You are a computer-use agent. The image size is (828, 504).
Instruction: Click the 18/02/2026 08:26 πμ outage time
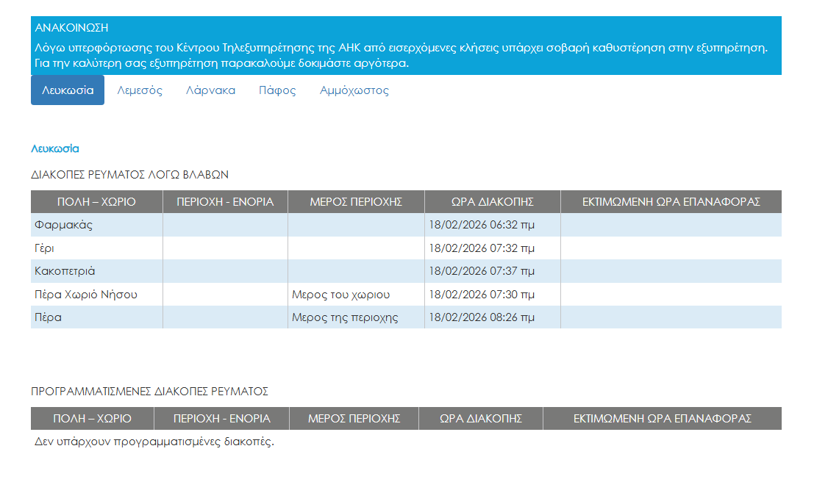click(x=482, y=317)
